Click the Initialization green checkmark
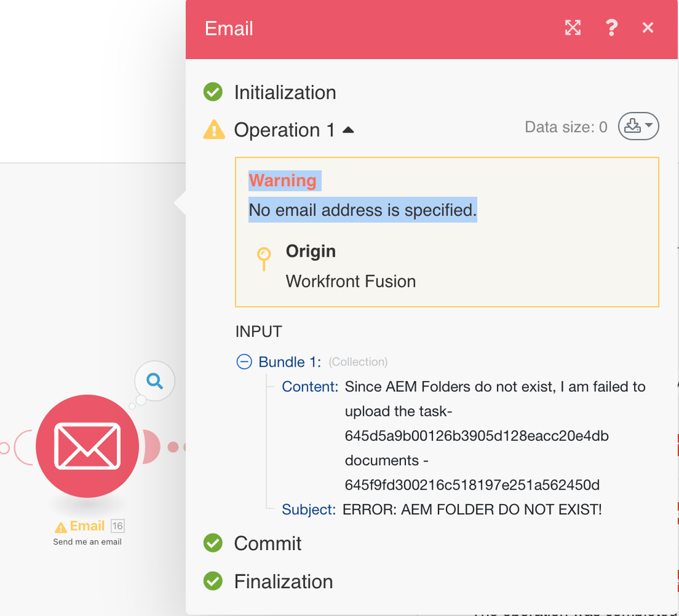Screen dimensions: 679x616 coord(213,92)
